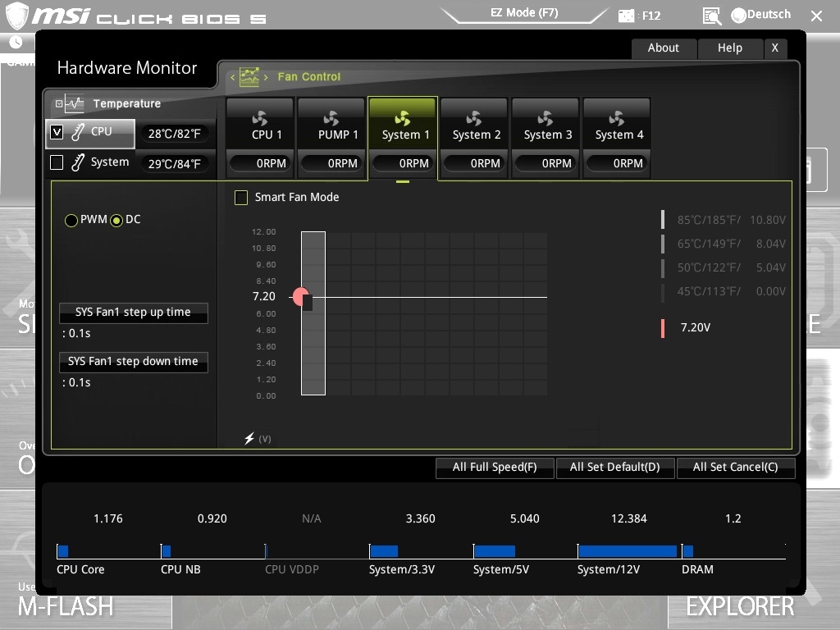Uncheck the CPU temperature checkbox
Viewport: 840px width, 630px height.
57,131
